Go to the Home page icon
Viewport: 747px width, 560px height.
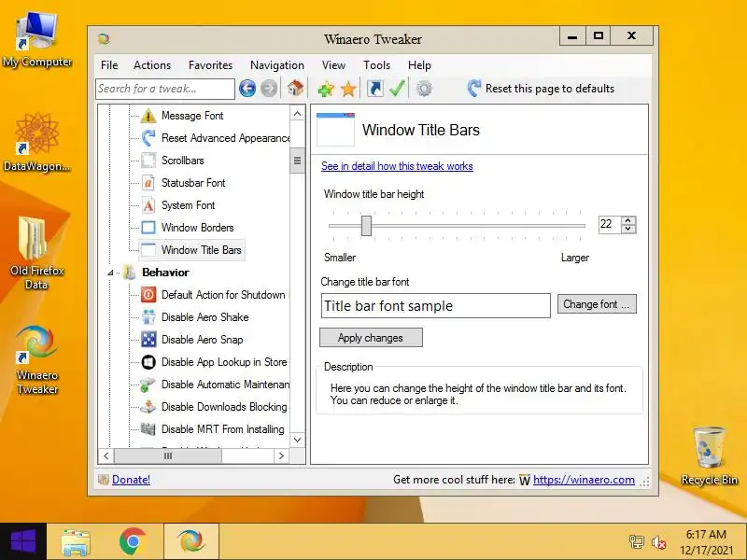(x=295, y=88)
